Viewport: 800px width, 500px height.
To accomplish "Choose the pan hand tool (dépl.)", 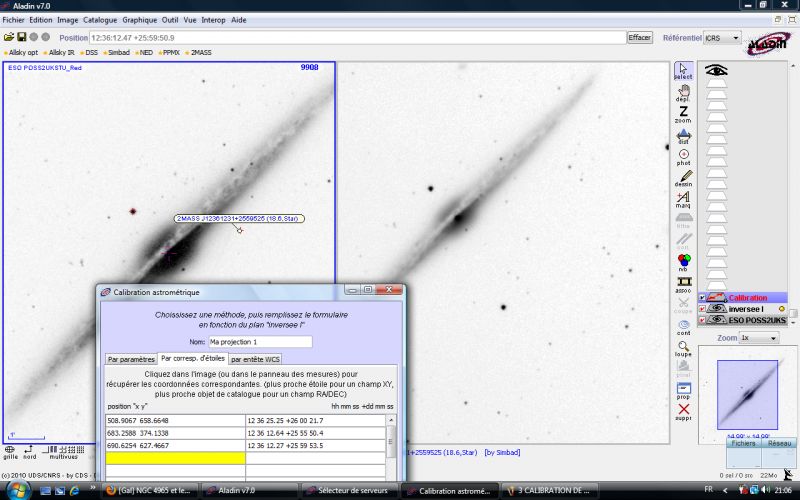I will click(x=684, y=93).
